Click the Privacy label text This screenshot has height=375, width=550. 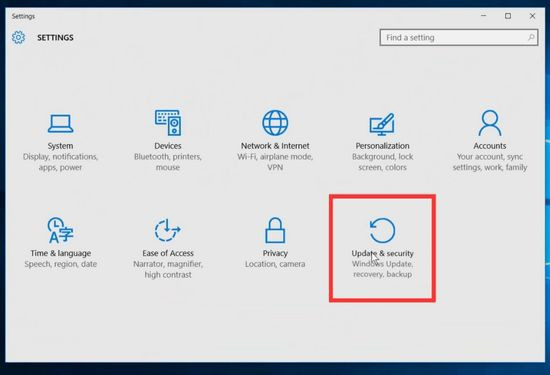[x=275, y=253]
